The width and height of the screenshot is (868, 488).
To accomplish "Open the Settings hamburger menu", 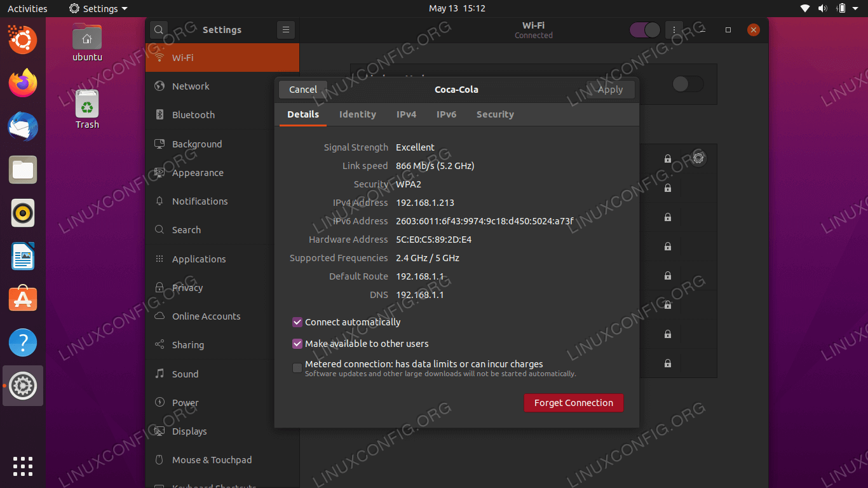I will [x=286, y=30].
